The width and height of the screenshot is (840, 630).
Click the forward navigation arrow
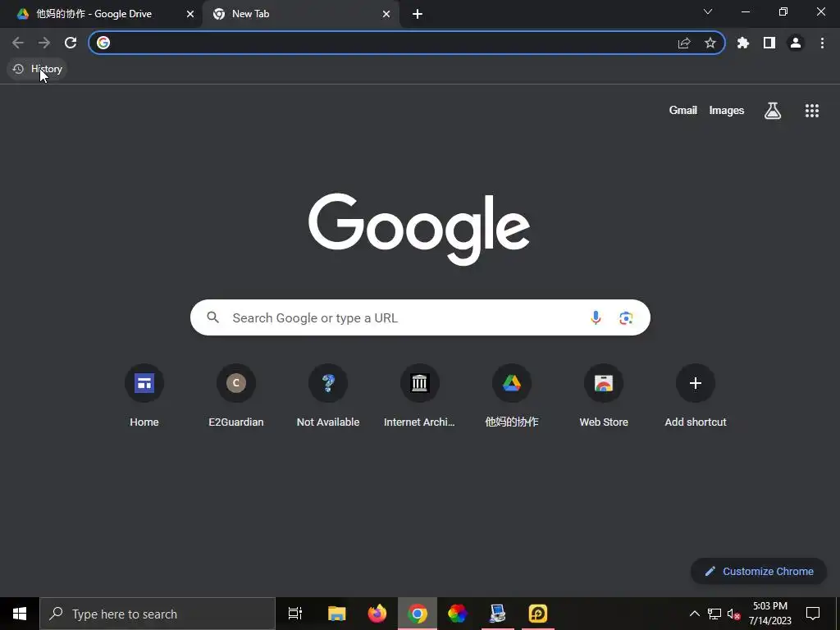point(44,43)
